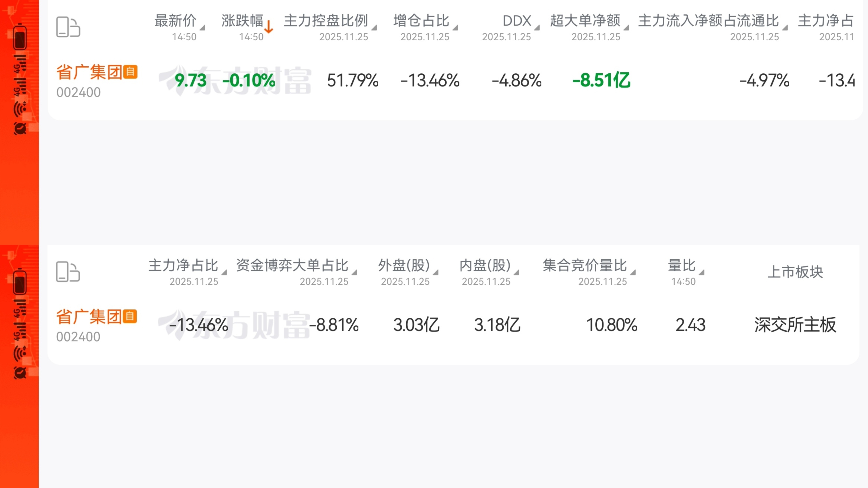Click the orange descending sort arrow on 涨跌幅
This screenshot has width=868, height=488.
(x=268, y=27)
